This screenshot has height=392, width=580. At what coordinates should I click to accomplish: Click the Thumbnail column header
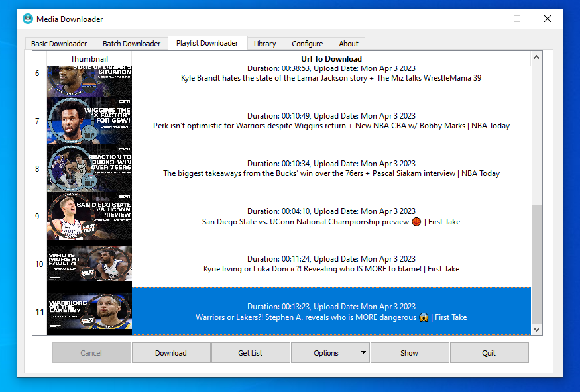point(89,59)
